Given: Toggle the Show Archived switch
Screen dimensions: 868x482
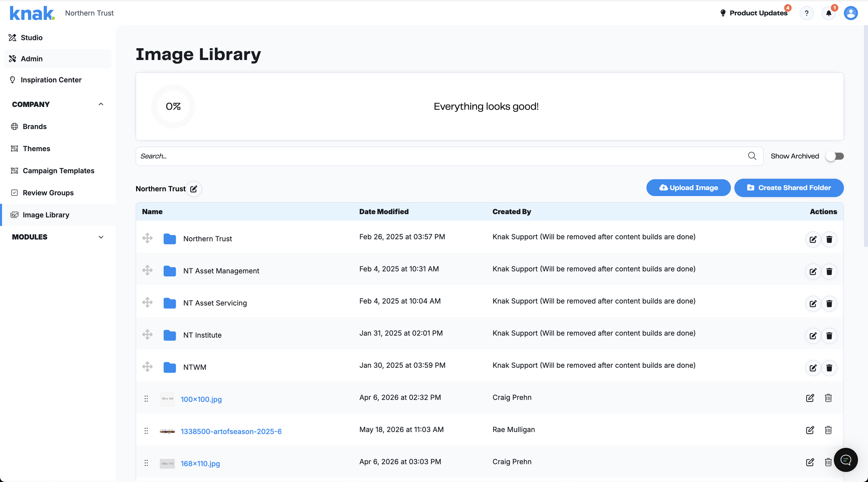Looking at the screenshot, I should (x=835, y=156).
